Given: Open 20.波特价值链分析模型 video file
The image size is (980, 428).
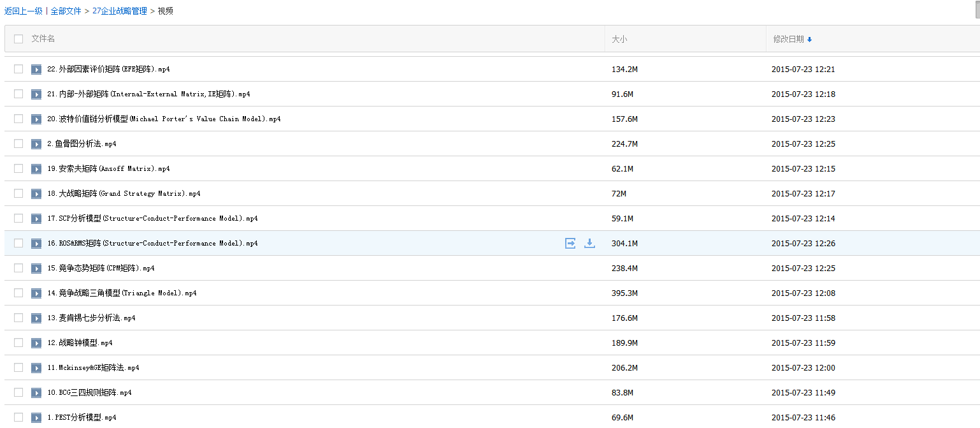Looking at the screenshot, I should click(164, 119).
